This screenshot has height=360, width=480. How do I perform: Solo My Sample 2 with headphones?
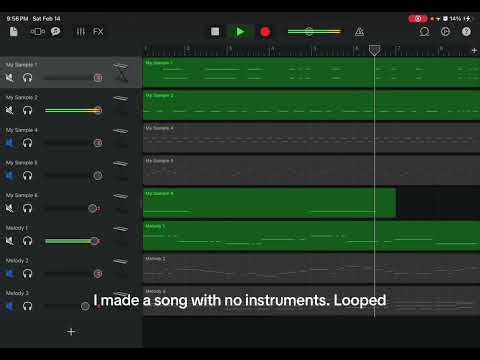point(27,110)
